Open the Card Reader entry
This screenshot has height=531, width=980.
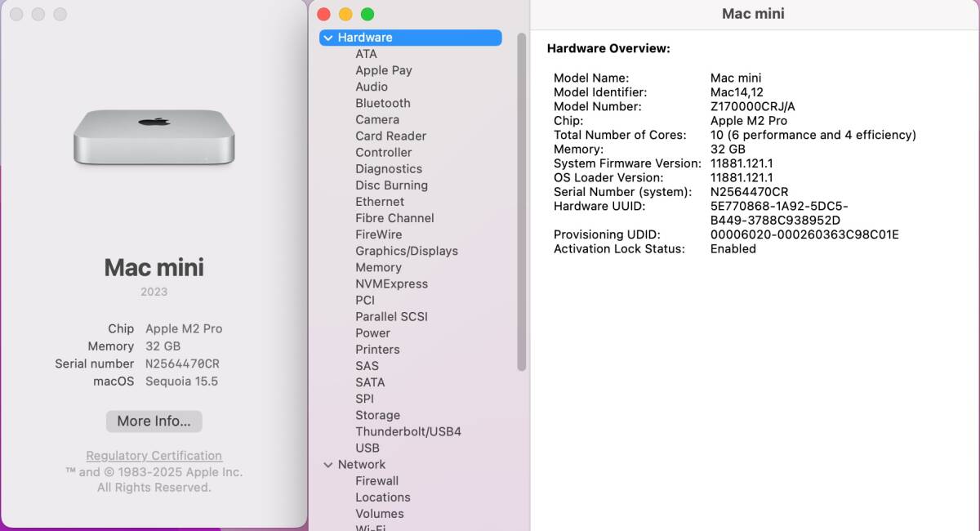pos(391,136)
